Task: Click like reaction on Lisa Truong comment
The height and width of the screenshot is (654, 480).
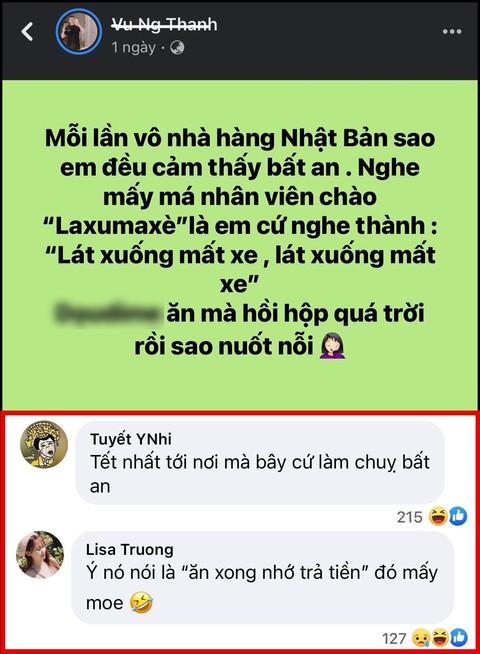Action: pos(459,637)
